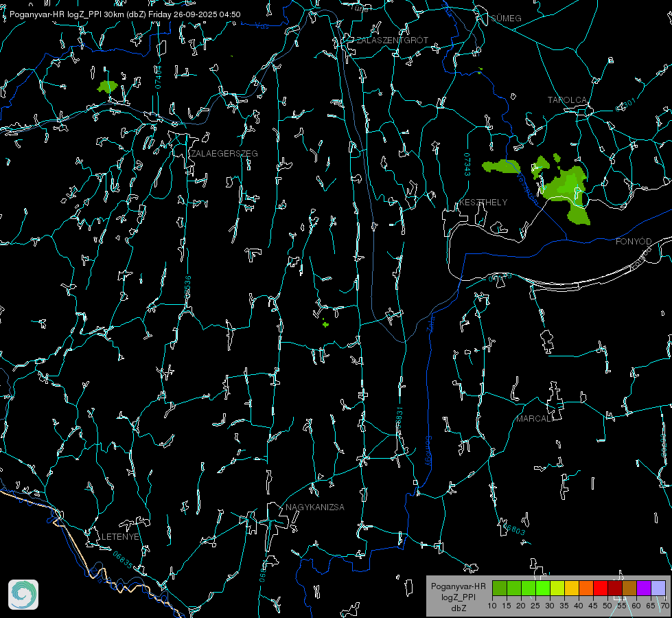This screenshot has width=672, height=618.
Task: Click the tiny green echo in map center
Action: click(x=326, y=324)
